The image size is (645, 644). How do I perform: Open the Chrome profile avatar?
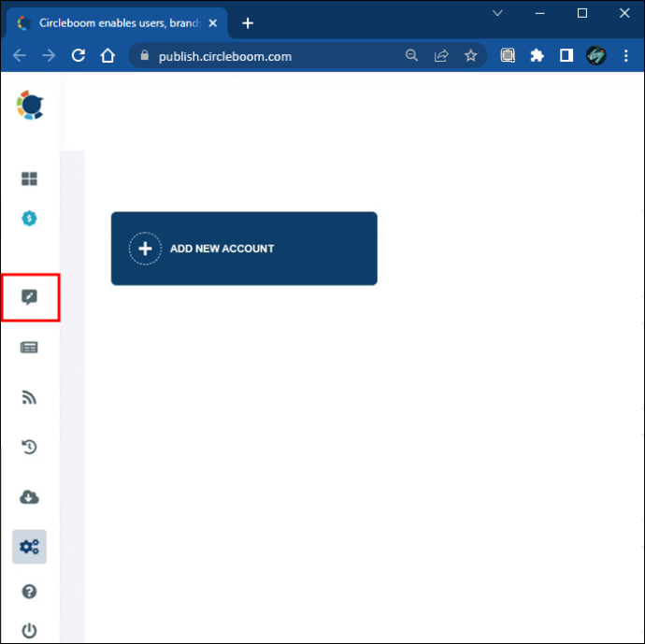[595, 55]
